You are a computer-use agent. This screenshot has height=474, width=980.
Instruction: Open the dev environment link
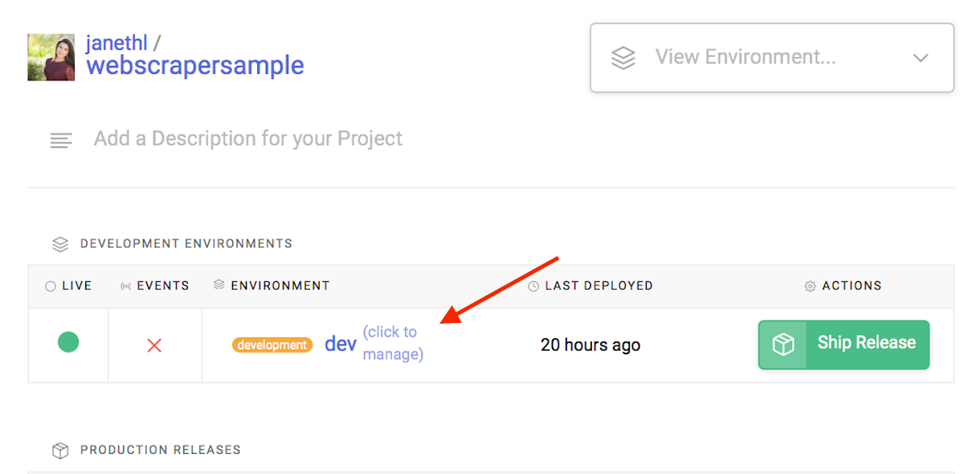[341, 344]
